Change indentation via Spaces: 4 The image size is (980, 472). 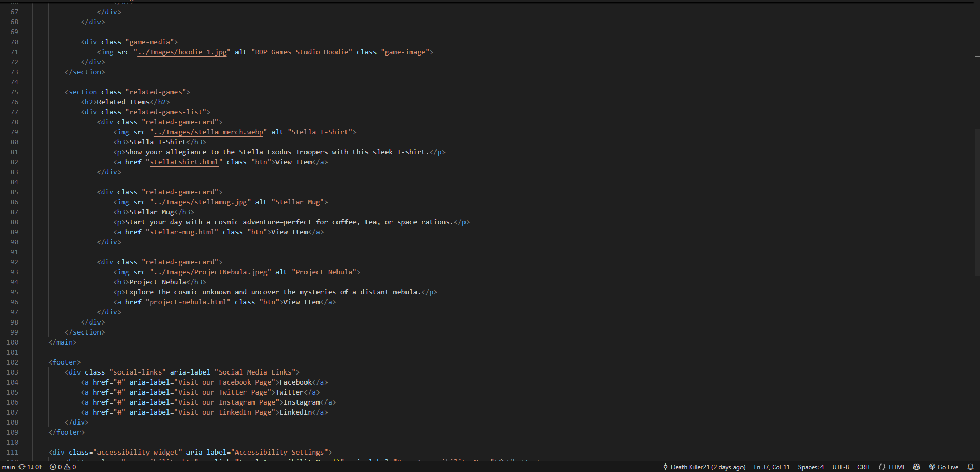click(811, 467)
